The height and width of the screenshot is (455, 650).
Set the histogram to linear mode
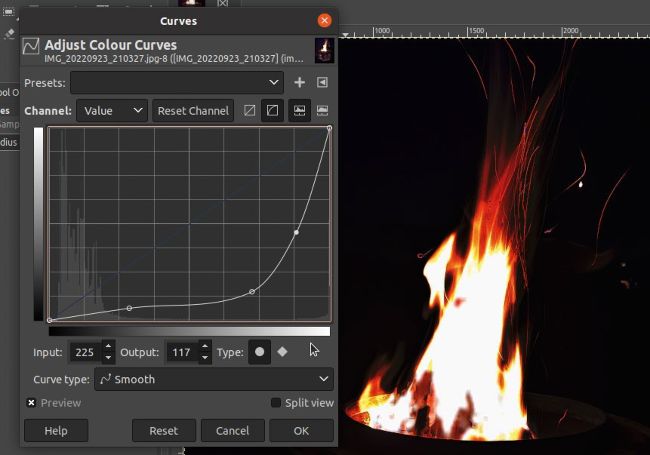(x=299, y=110)
